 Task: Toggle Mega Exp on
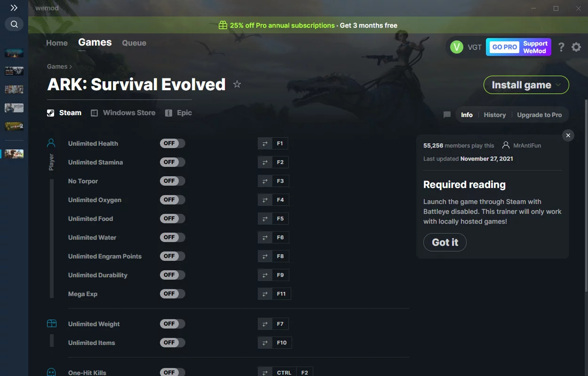pyautogui.click(x=173, y=294)
